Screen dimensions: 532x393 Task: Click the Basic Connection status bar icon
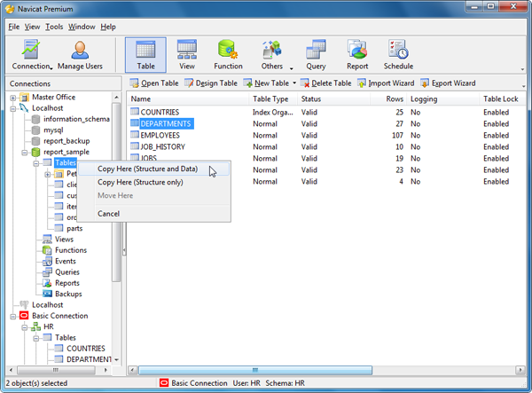164,383
